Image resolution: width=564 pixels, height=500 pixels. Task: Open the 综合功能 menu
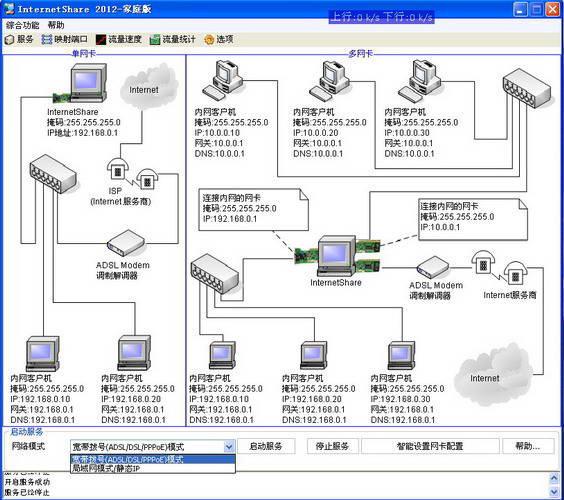[x=22, y=25]
